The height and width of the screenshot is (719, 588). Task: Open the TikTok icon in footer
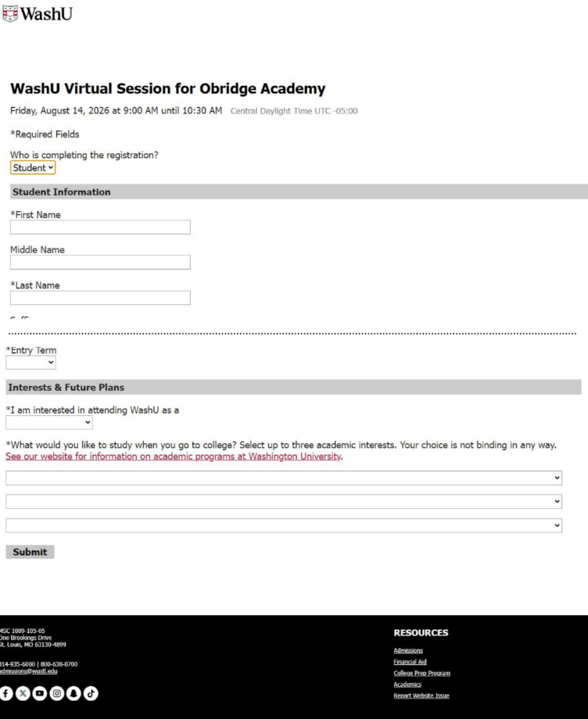[91, 693]
